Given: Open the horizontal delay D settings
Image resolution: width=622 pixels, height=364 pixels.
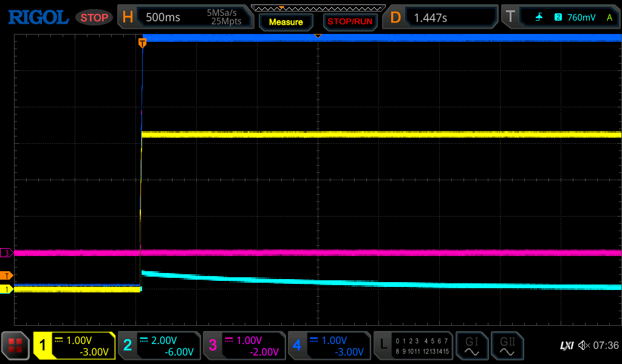Looking at the screenshot, I should 395,18.
